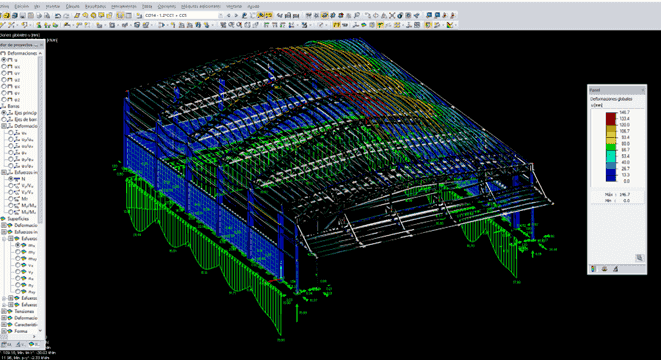Select the N axial force radio button

(11, 179)
